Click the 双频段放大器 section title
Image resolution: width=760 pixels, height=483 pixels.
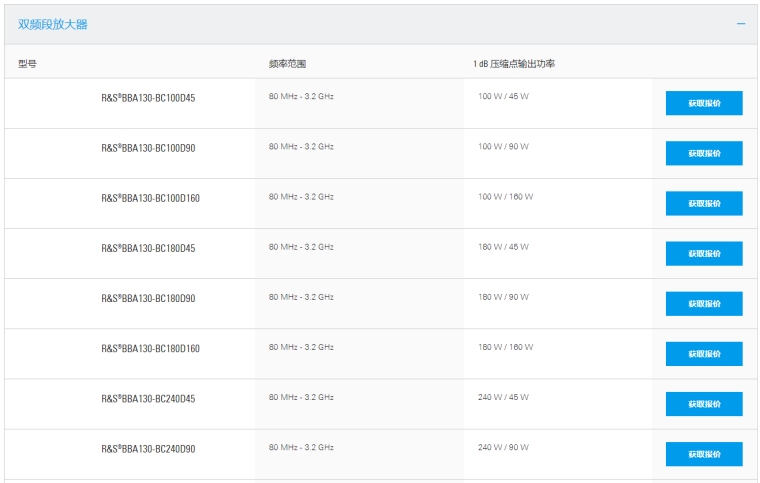click(x=53, y=24)
